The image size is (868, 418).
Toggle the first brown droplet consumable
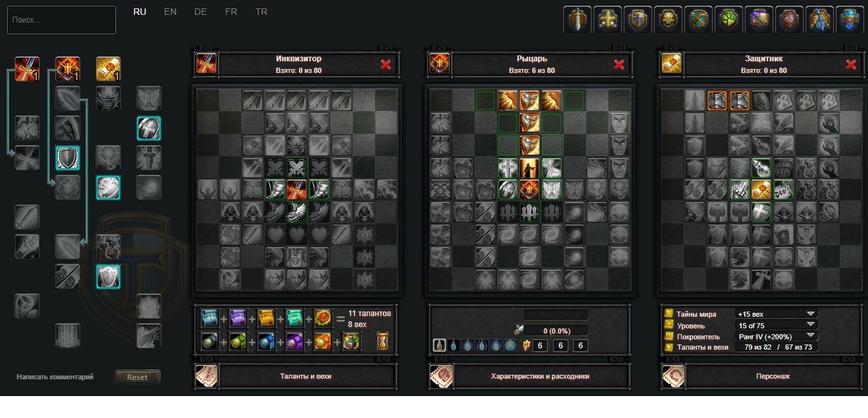click(439, 346)
